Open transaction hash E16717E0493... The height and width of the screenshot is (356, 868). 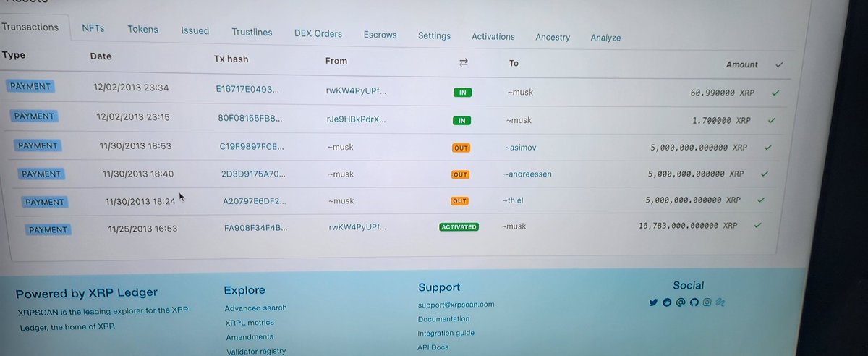pos(247,89)
